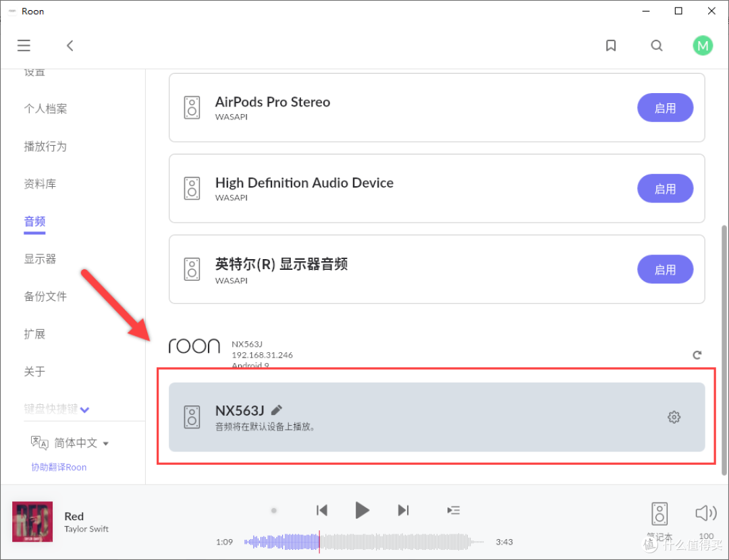Open bookmarks from the top bar
Screen dimensions: 729x560
click(x=611, y=46)
